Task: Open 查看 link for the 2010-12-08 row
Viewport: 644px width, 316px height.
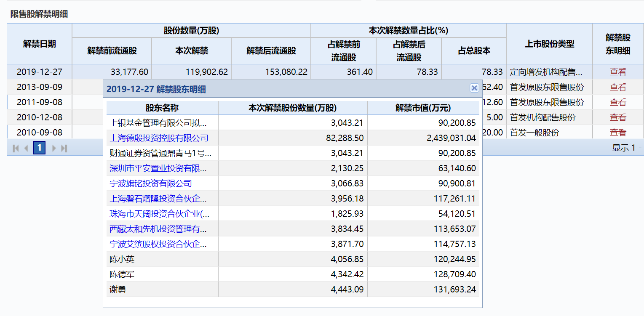Action: click(x=618, y=117)
